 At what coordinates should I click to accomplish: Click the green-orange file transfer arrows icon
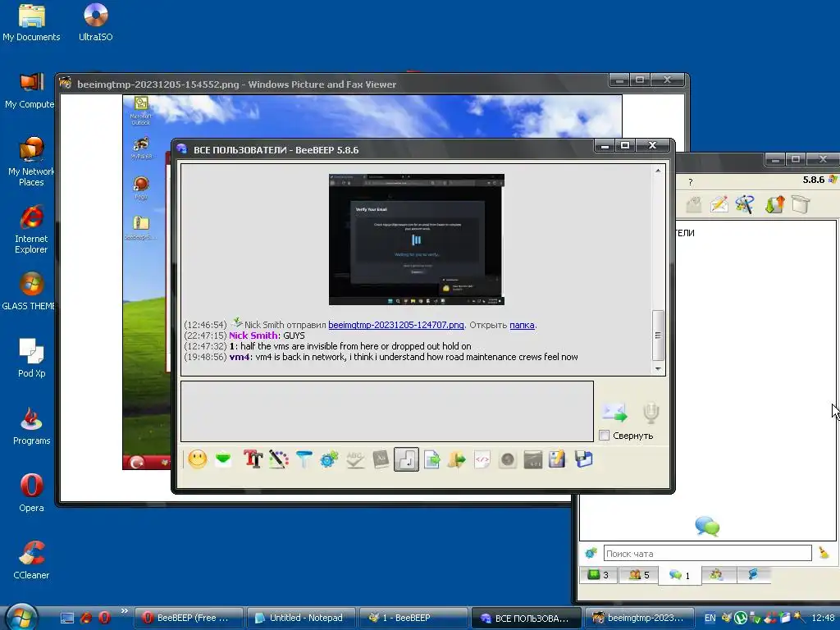pyautogui.click(x=774, y=204)
